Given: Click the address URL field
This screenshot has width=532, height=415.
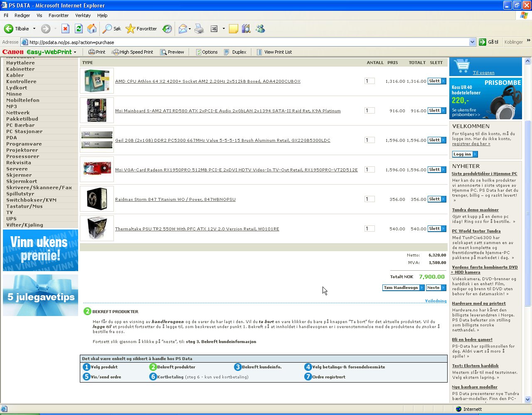Looking at the screenshot, I should pyautogui.click(x=249, y=42).
